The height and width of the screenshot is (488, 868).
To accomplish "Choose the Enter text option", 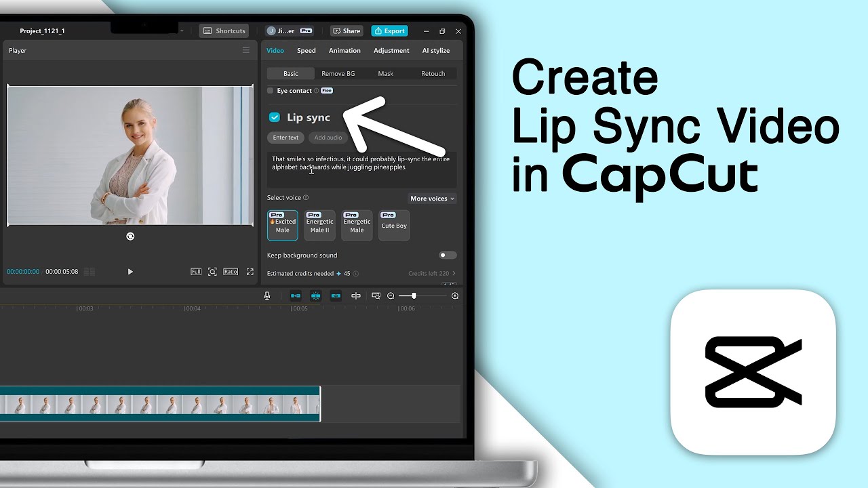I will (285, 138).
